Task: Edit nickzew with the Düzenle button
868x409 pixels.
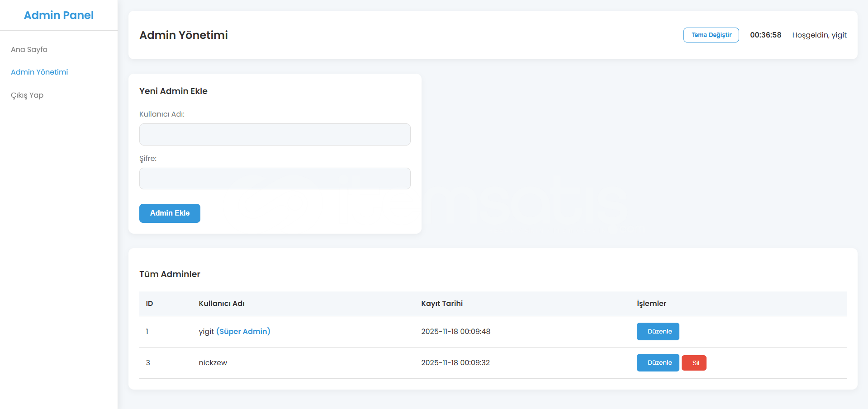Action: pyautogui.click(x=658, y=362)
